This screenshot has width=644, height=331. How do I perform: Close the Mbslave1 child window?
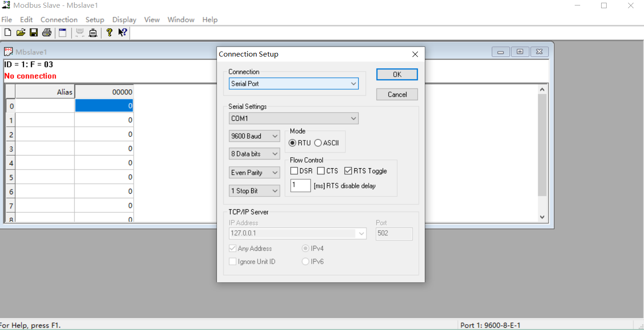coord(539,52)
